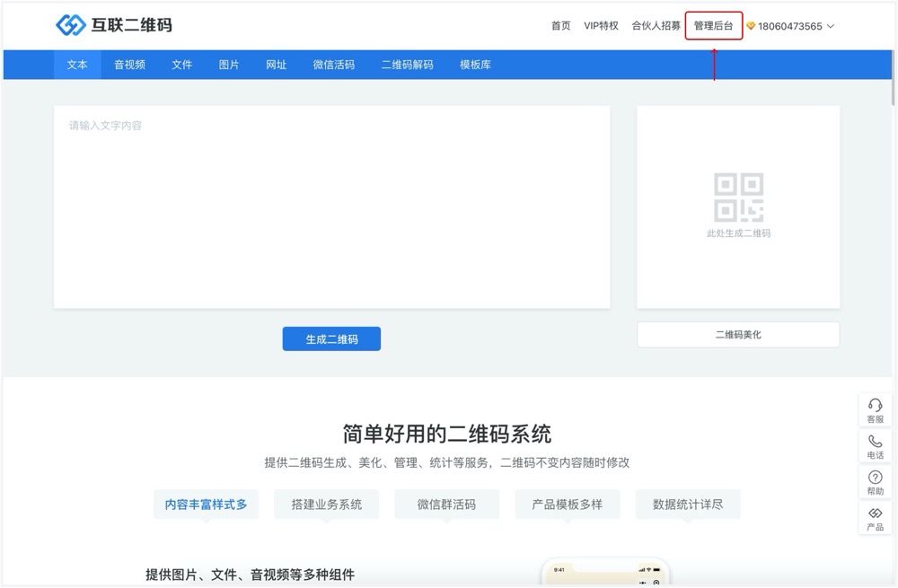Open 管理后台 in top navigation
The height and width of the screenshot is (588, 898).
(713, 26)
